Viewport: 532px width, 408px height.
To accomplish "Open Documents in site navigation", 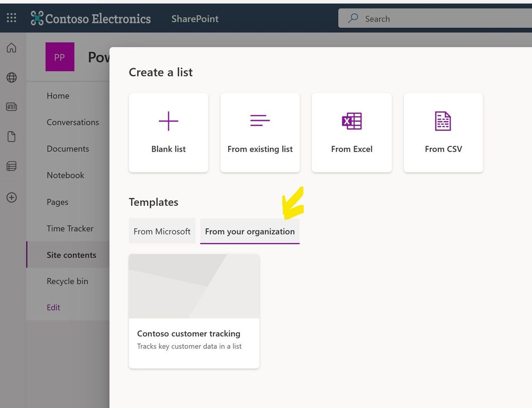I will coord(68,149).
